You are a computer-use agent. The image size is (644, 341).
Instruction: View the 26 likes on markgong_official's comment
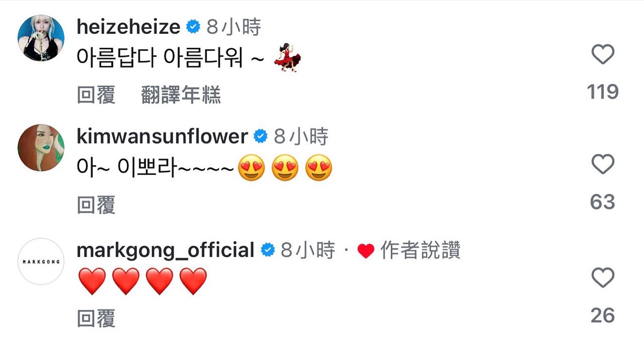pos(603,315)
